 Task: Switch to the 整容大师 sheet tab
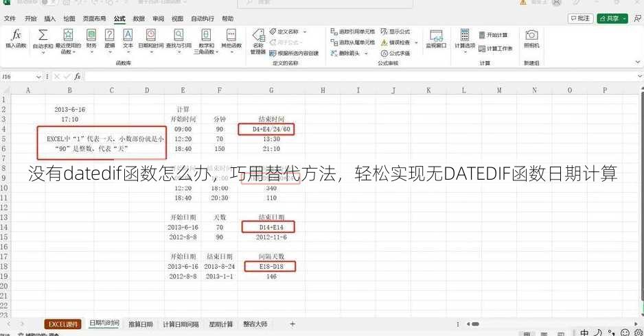(255, 324)
